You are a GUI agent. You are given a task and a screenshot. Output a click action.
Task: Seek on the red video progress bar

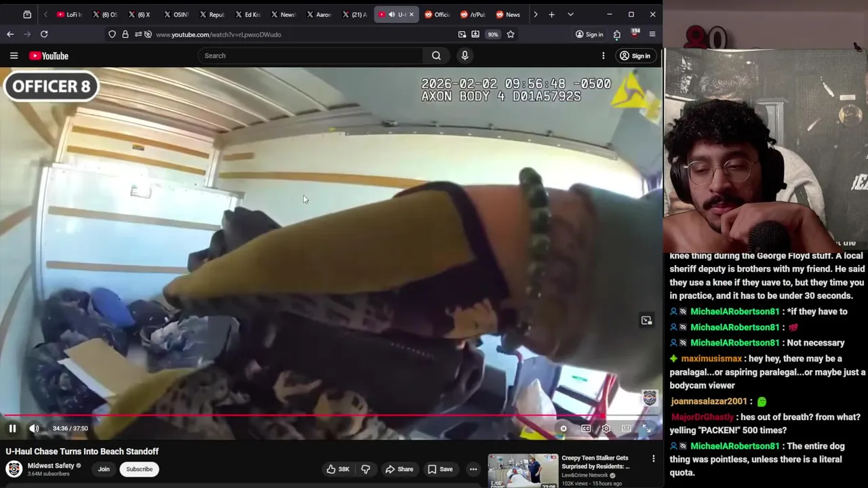tap(331, 415)
